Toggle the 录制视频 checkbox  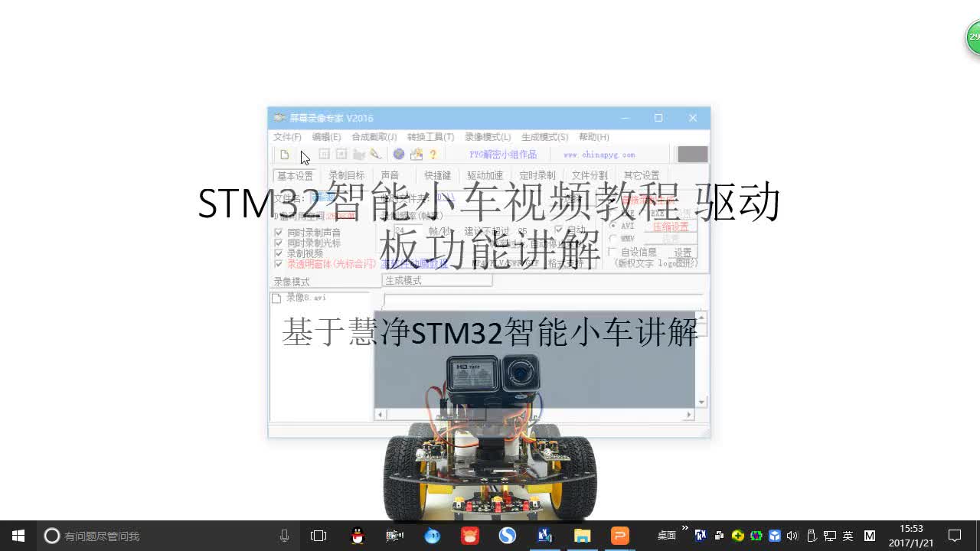pos(279,253)
